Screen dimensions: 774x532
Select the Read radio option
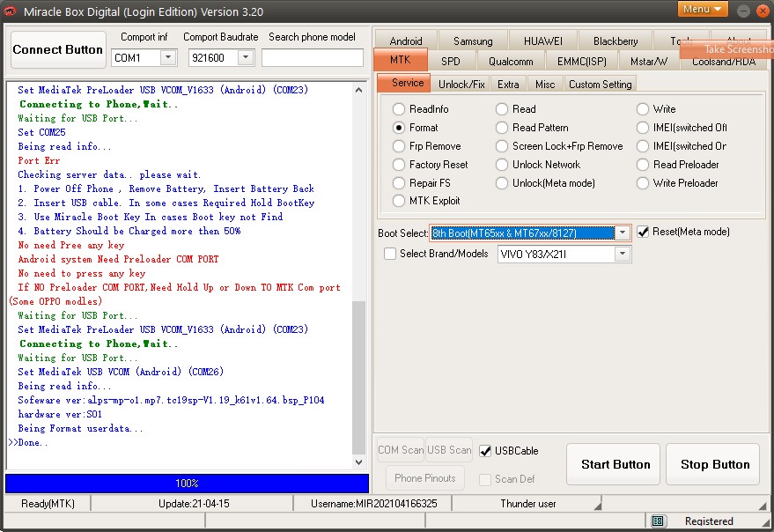(x=502, y=108)
